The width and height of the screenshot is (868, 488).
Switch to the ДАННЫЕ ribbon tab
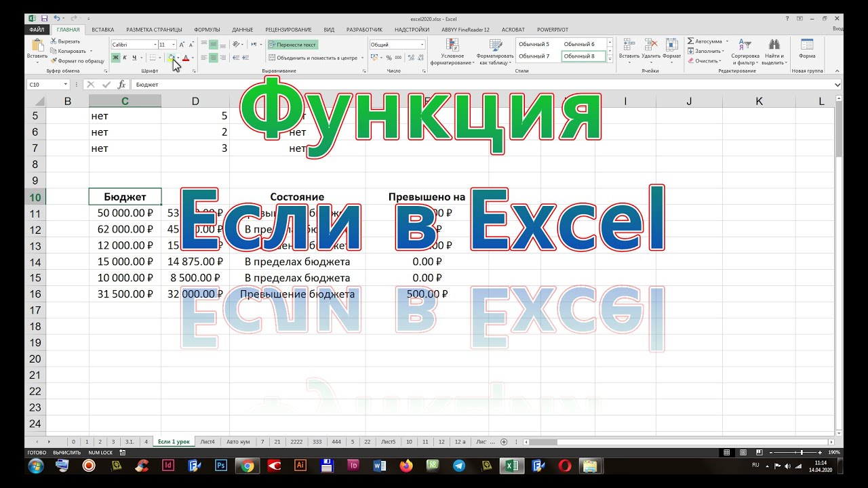click(x=243, y=30)
